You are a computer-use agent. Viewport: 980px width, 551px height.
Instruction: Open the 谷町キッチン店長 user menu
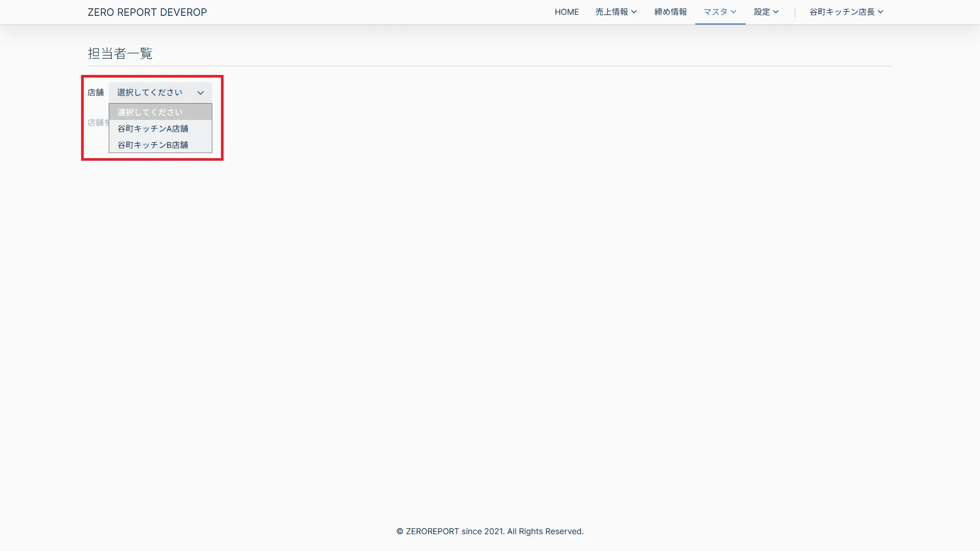coord(842,12)
